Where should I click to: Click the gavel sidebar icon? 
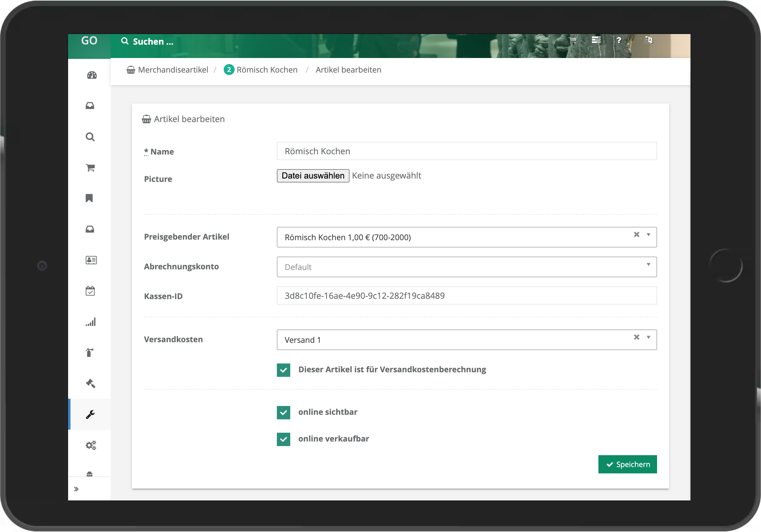pos(91,383)
